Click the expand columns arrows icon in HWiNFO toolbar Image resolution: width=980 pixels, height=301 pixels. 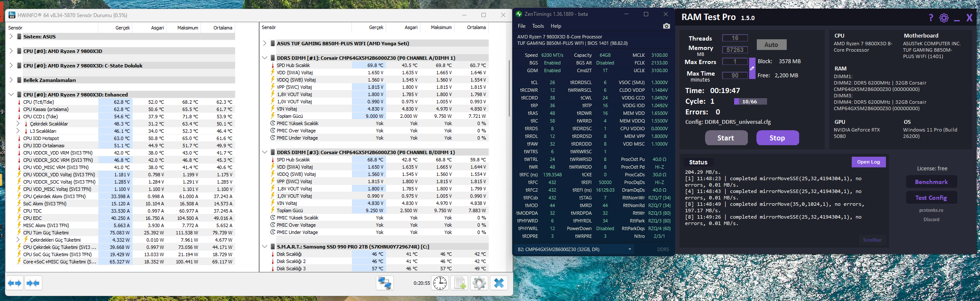click(x=15, y=283)
